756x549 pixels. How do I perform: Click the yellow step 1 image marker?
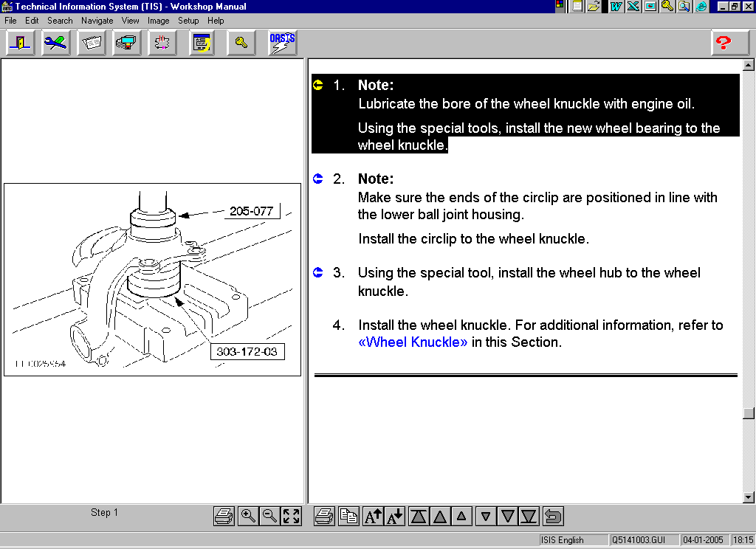317,86
